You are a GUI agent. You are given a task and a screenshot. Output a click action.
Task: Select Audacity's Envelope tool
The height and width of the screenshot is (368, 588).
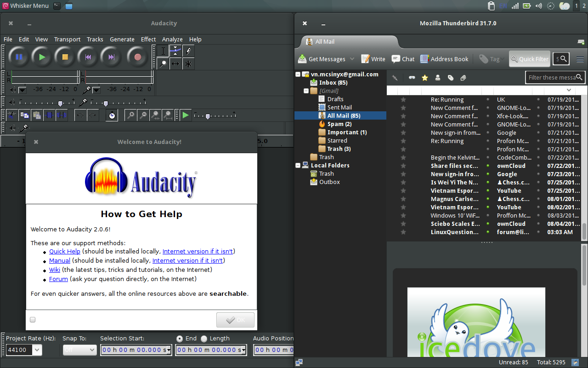[175, 51]
